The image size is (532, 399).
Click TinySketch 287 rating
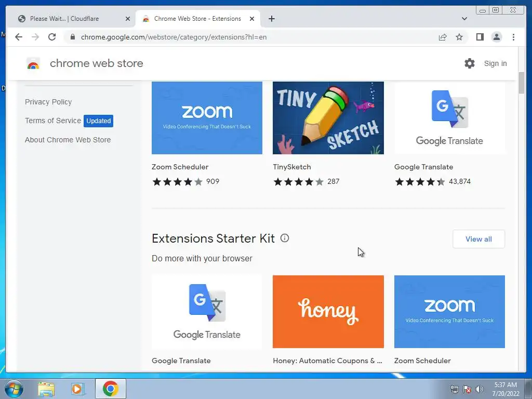[x=307, y=181]
